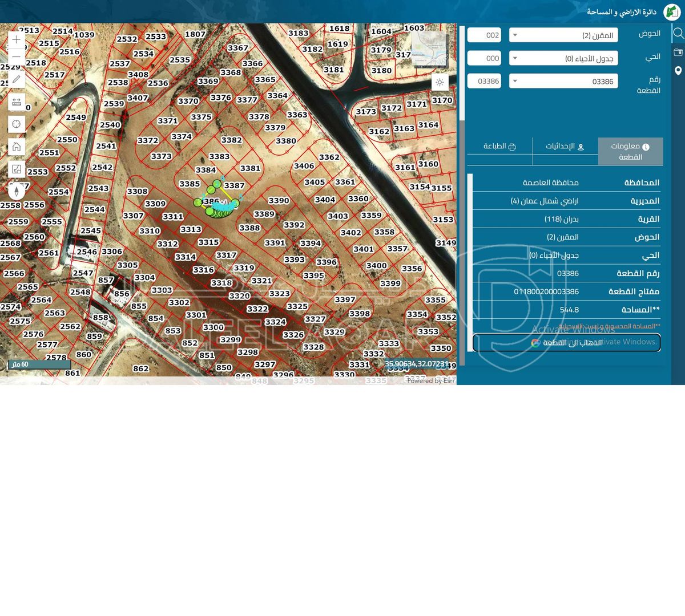
Task: Select the معلومات القطعة info tab
Action: [630, 151]
